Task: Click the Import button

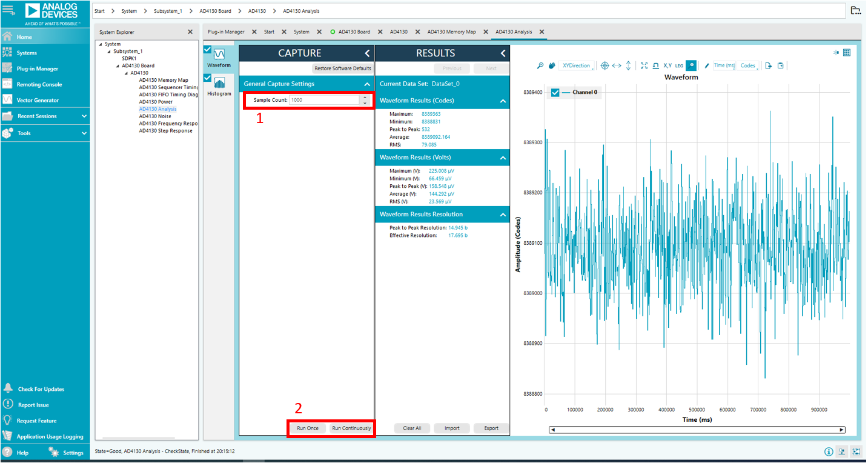Action: tap(452, 428)
